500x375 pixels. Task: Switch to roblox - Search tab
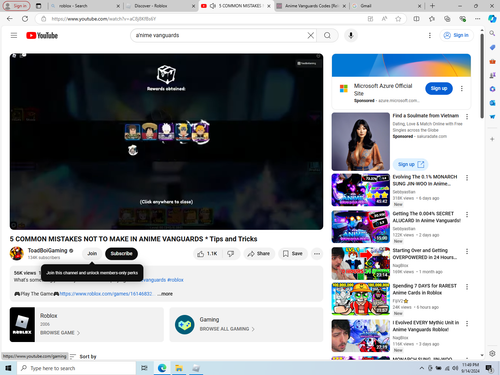pos(85,6)
